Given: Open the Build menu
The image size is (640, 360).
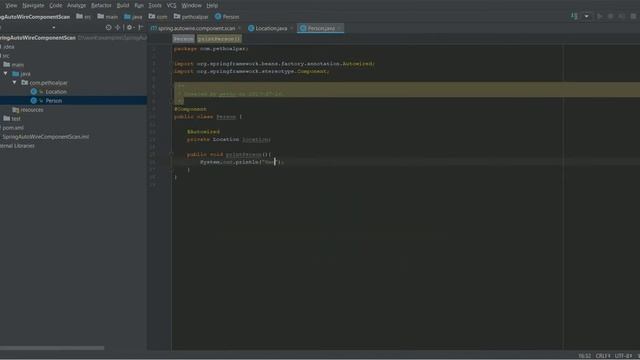Looking at the screenshot, I should [123, 5].
